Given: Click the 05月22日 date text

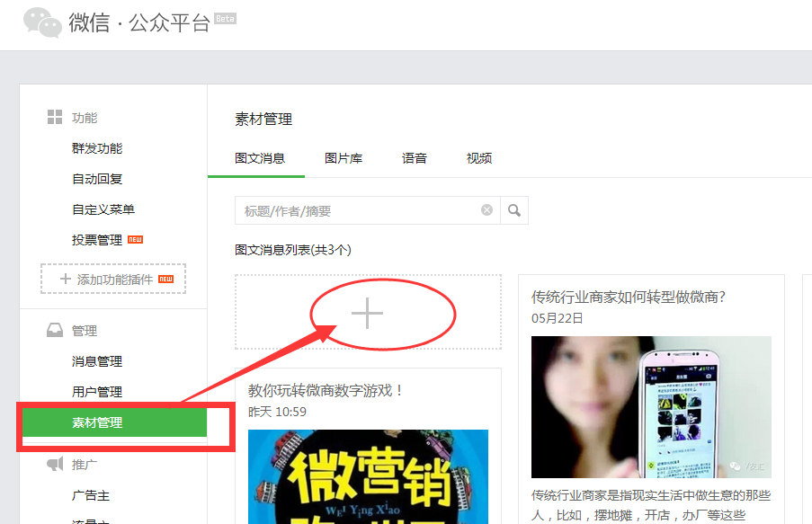Looking at the screenshot, I should point(558,318).
